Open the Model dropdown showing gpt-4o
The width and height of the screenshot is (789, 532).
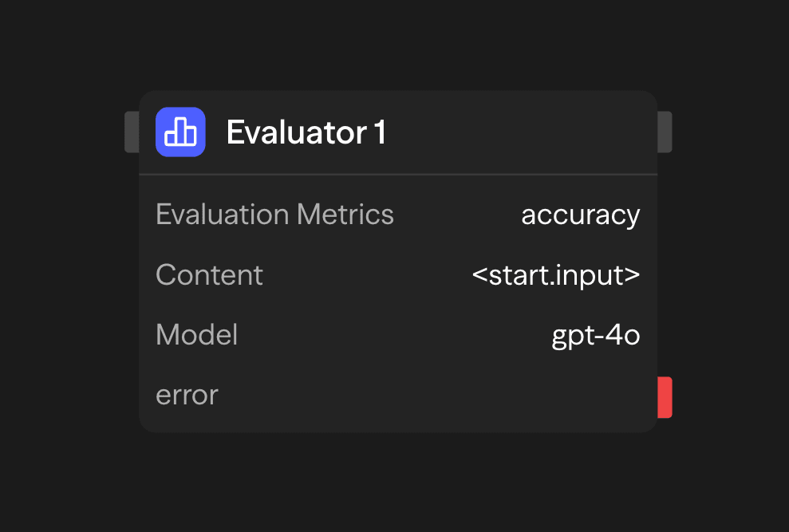596,335
